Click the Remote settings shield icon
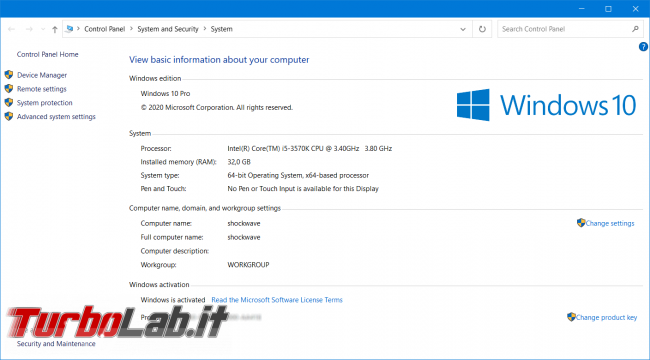This screenshot has height=360, width=650. pos(9,88)
